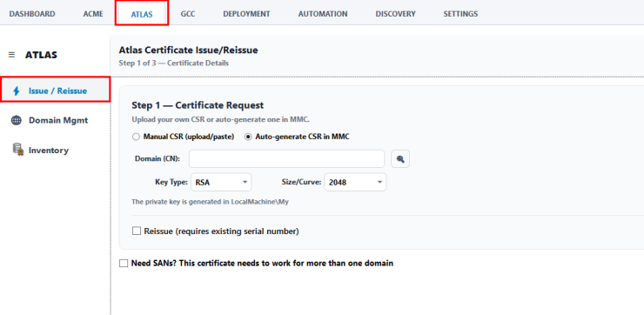Click the Inventory database icon
This screenshot has height=315, width=644.
click(17, 150)
